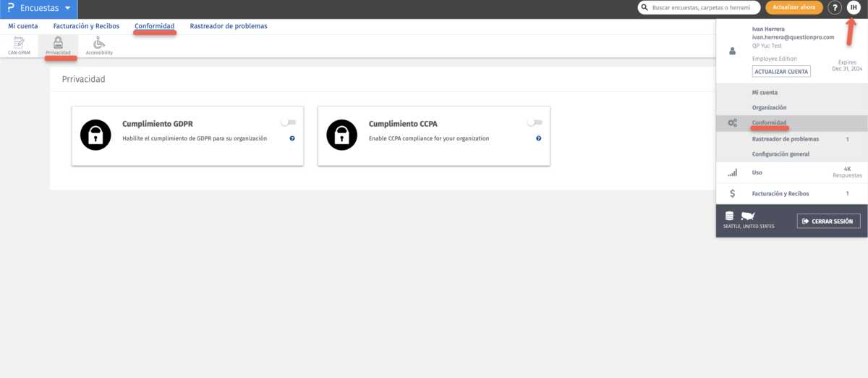This screenshot has width=868, height=378.
Task: Click the Ivan Herrera name text
Action: pos(768,29)
